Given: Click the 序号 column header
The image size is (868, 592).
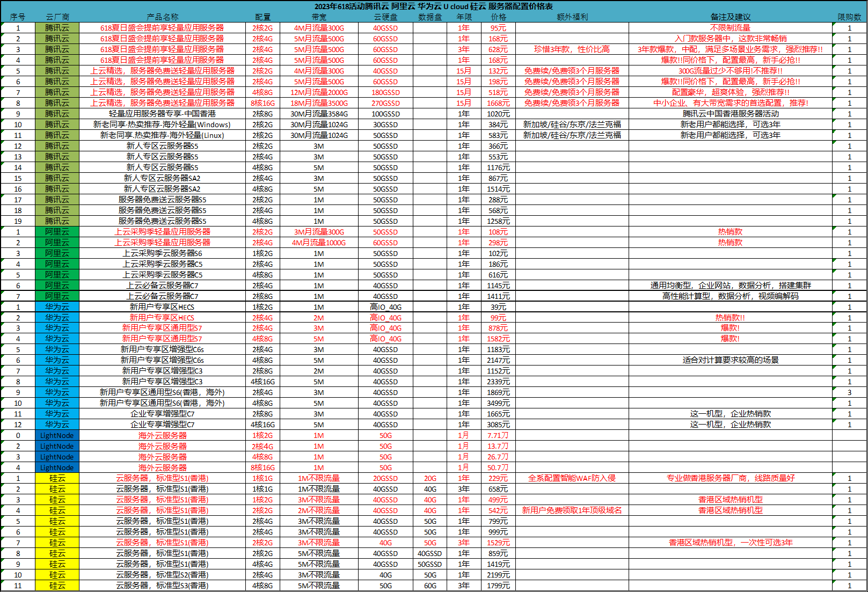Looking at the screenshot, I should tap(18, 17).
